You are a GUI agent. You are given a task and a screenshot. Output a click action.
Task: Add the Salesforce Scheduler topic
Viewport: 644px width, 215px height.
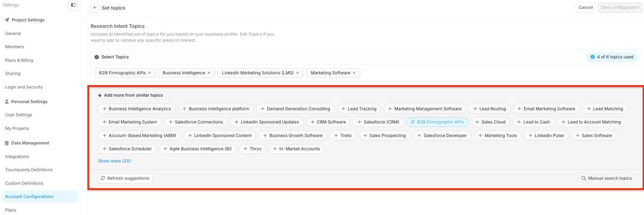[x=127, y=149]
